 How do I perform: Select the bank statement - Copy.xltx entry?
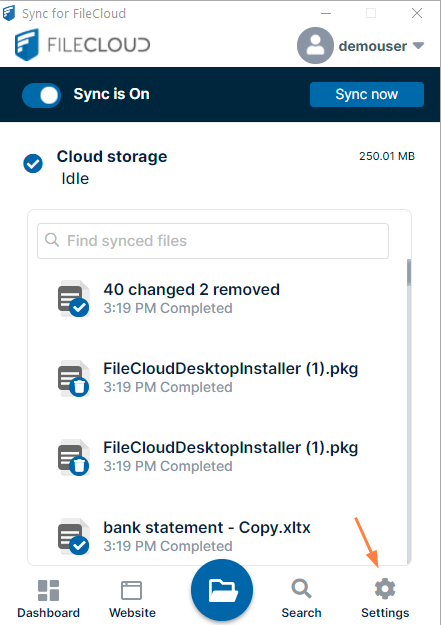pyautogui.click(x=217, y=537)
